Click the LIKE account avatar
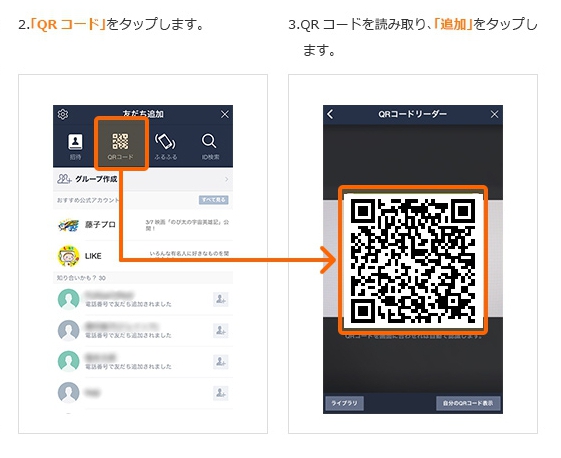Viewport: 561px width, 458px height. pos(68,256)
